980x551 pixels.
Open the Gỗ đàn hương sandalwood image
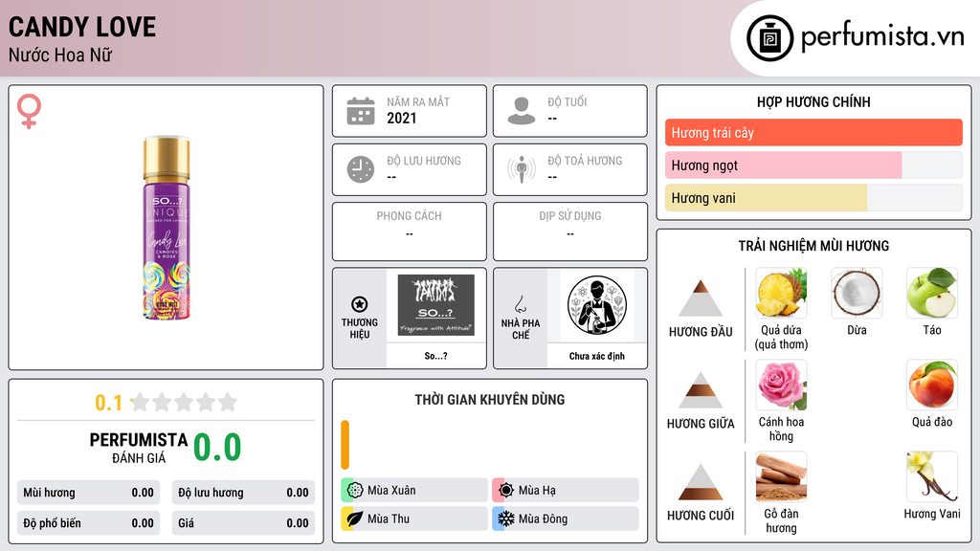point(781,476)
